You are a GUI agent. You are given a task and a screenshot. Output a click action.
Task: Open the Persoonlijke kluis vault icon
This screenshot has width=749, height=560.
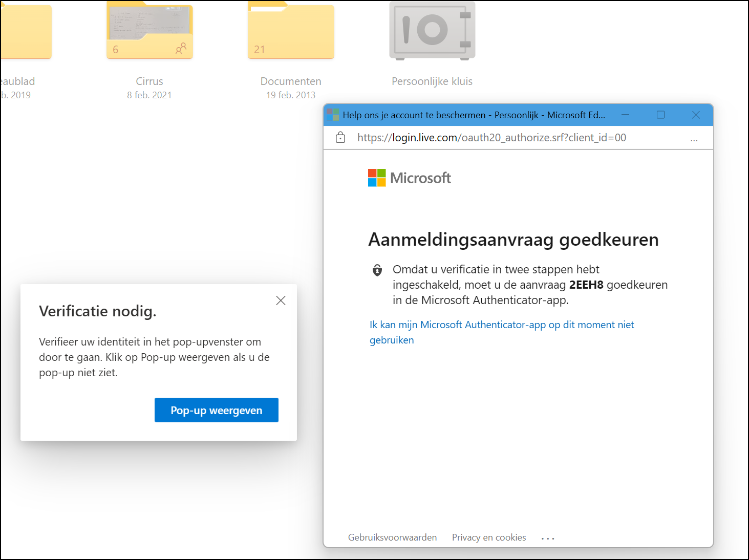pos(432,30)
